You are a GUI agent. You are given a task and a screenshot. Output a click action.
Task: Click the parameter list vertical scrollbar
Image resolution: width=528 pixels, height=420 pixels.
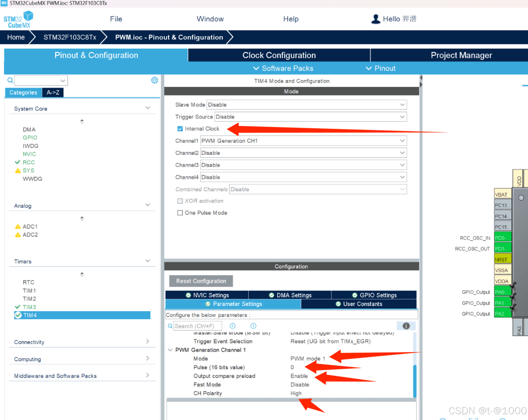click(x=415, y=381)
